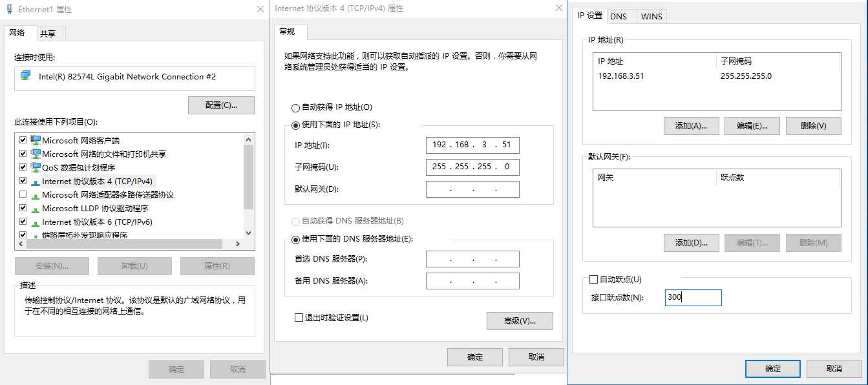Check the 自动跃点 checkbox
Image resolution: width=868 pixels, height=385 pixels.
[593, 280]
